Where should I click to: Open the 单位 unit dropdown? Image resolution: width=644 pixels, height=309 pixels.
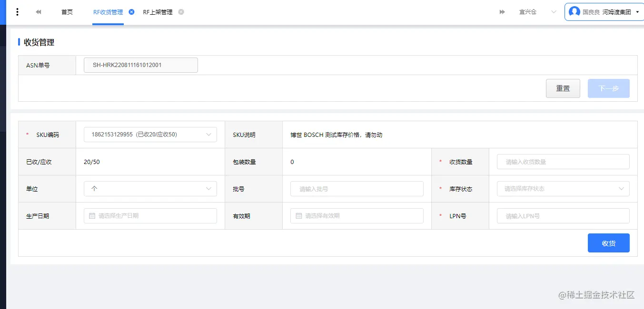150,189
